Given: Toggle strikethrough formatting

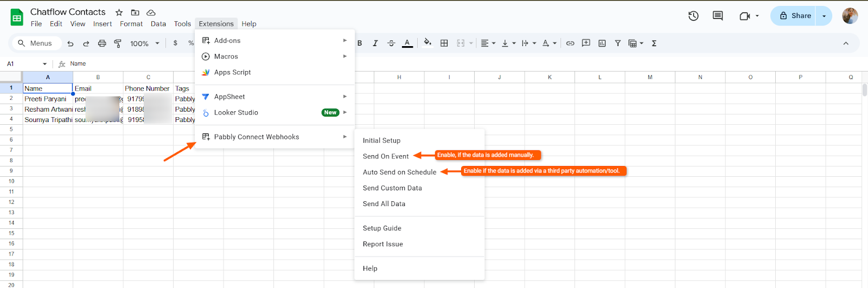Looking at the screenshot, I should [391, 43].
